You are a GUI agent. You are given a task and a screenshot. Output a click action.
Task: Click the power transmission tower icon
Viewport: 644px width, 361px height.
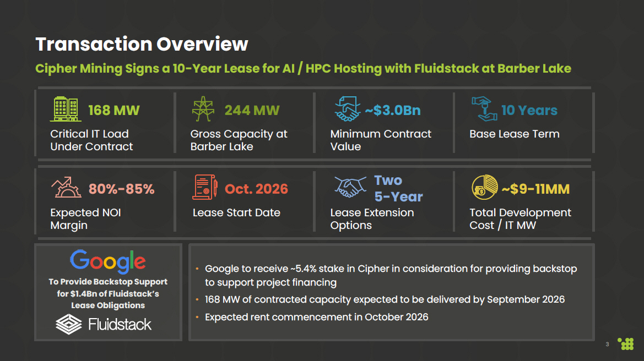(x=203, y=110)
